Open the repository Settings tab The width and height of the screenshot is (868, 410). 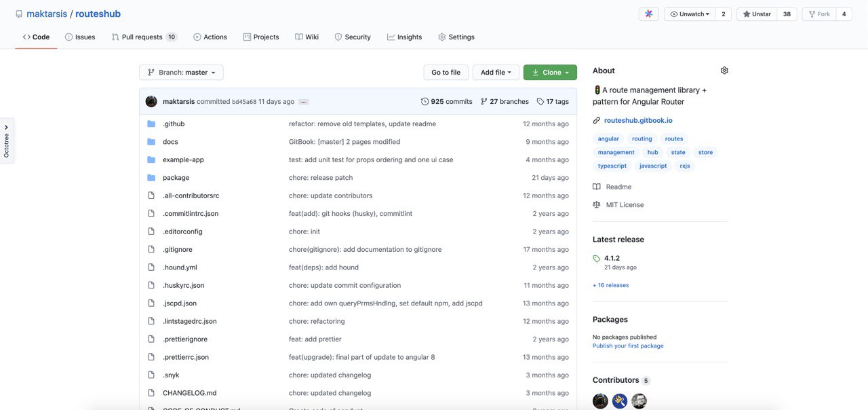[x=456, y=37]
